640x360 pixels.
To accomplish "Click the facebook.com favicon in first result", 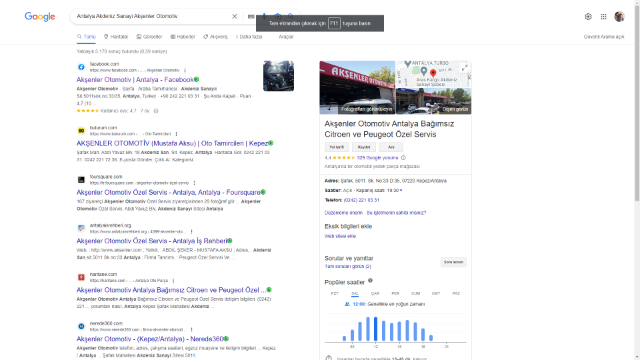I will pyautogui.click(x=81, y=67).
